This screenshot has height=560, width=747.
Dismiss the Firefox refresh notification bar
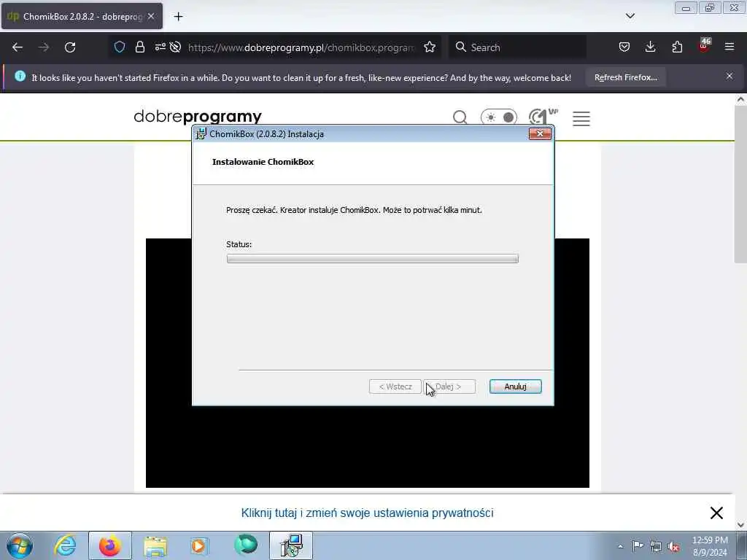(x=729, y=76)
